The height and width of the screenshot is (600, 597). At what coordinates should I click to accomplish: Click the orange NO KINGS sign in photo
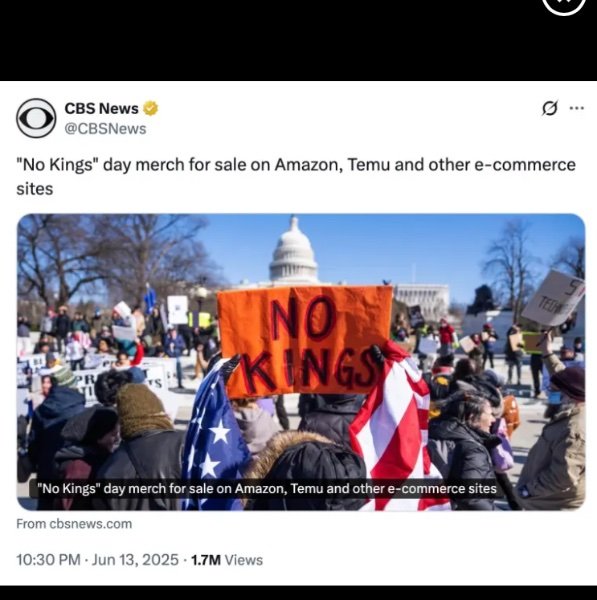tap(305, 342)
